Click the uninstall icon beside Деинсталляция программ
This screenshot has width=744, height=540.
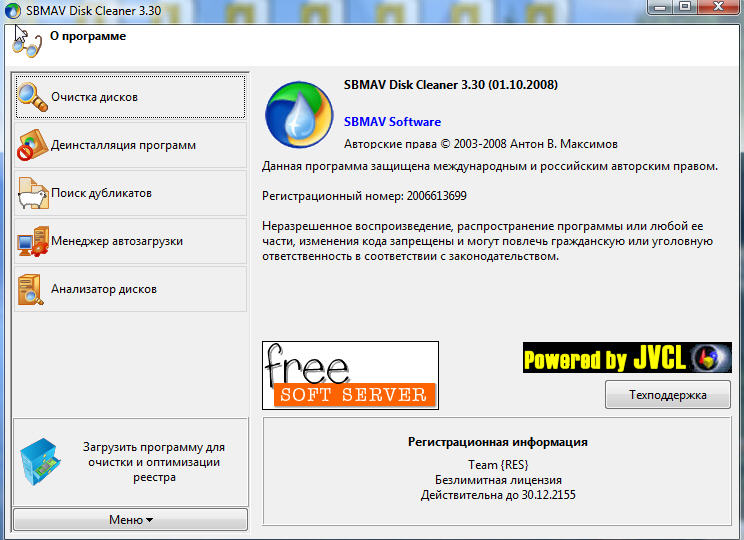coord(32,145)
